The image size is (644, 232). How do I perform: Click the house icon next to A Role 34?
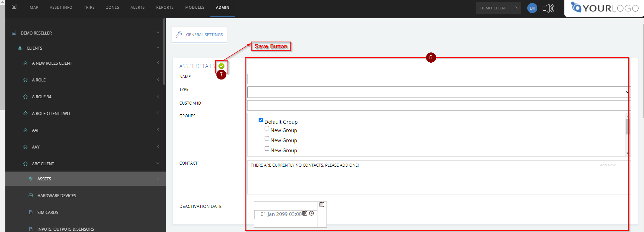coord(25,97)
